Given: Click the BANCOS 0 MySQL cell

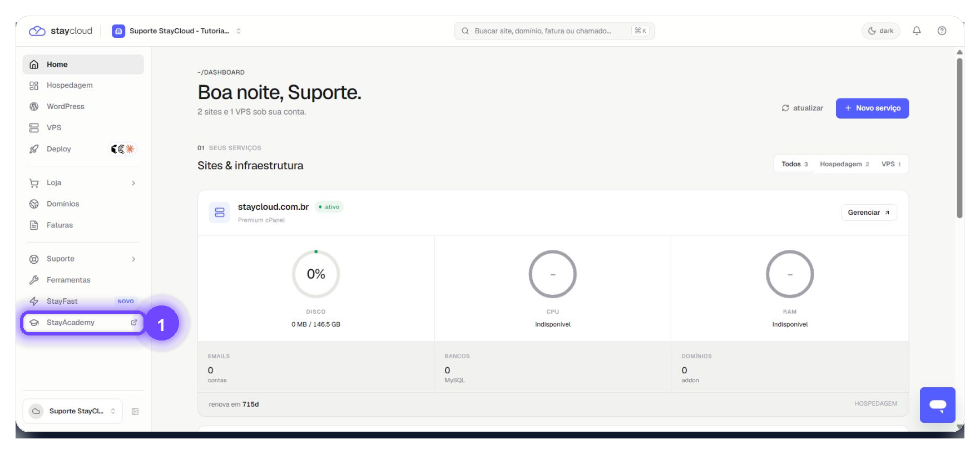Looking at the screenshot, I should click(553, 367).
